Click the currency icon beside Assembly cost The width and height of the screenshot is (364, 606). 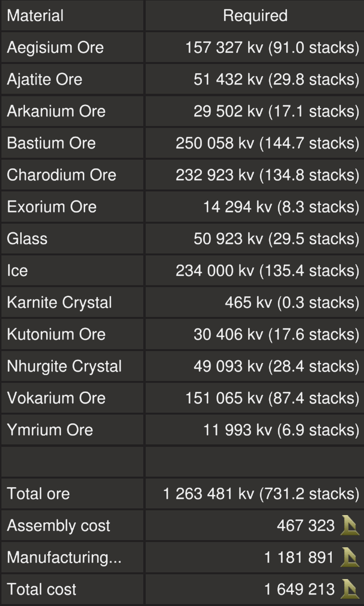click(350, 526)
